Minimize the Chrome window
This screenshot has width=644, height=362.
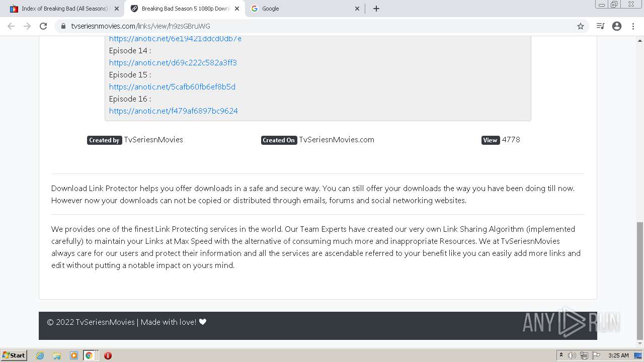point(601,5)
